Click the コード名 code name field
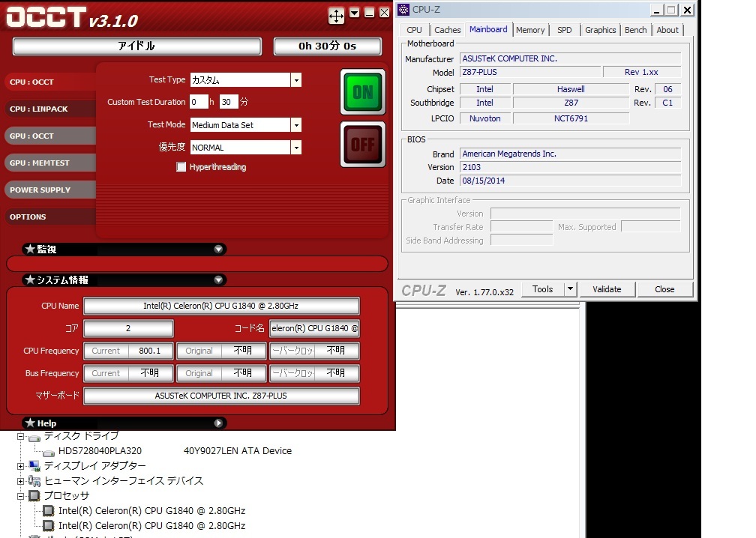756x538 pixels. [x=314, y=328]
